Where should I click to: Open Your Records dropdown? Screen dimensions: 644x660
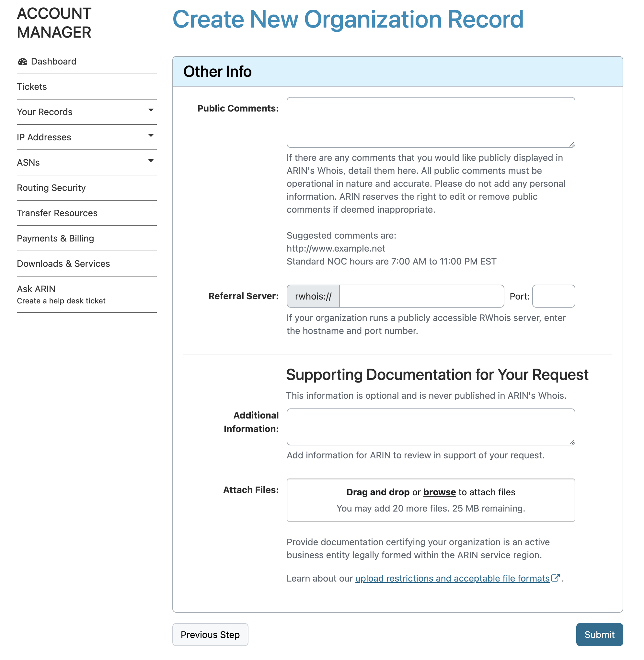click(86, 112)
